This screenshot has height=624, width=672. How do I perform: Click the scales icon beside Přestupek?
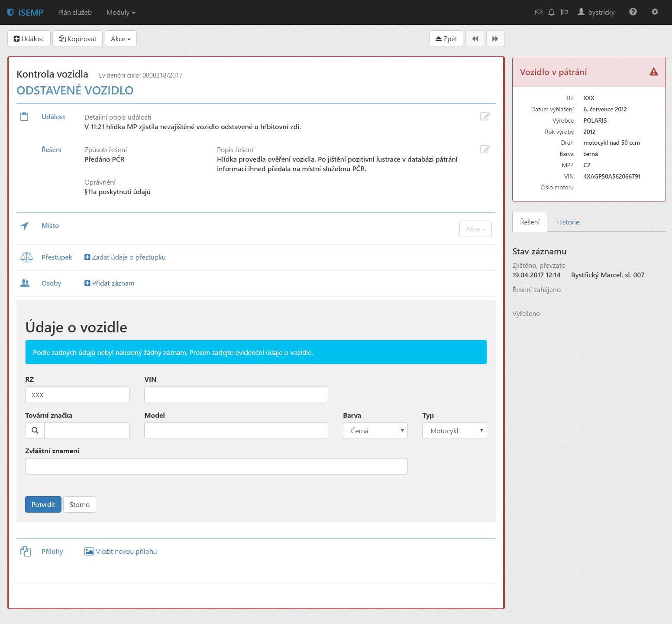pos(26,257)
